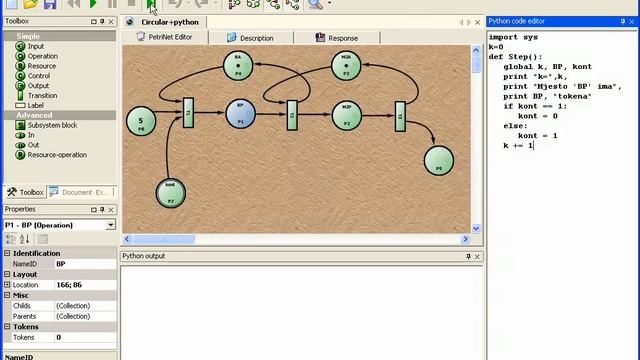Open the zoom dropdown arrow
Screen dimensions: 640x360
(329, 3)
